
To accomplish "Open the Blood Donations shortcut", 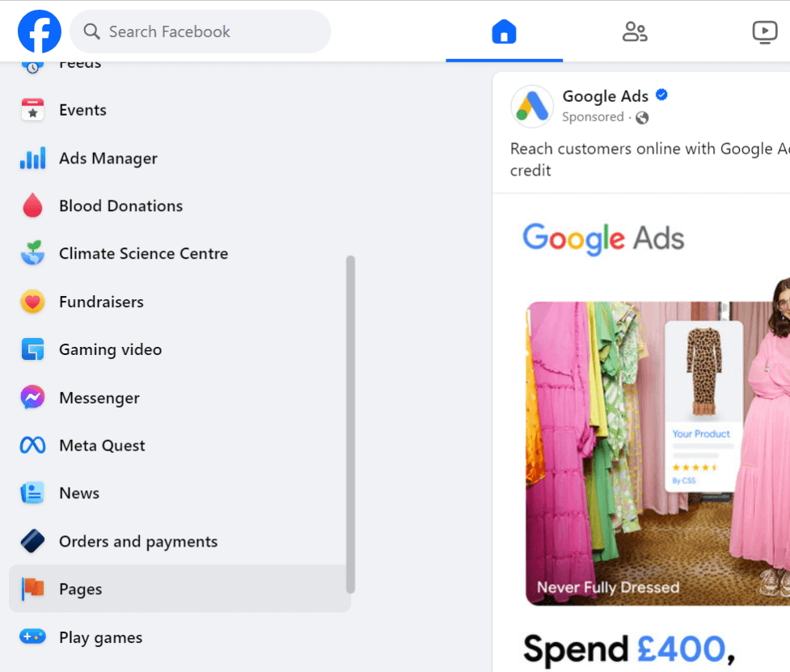I will [120, 205].
